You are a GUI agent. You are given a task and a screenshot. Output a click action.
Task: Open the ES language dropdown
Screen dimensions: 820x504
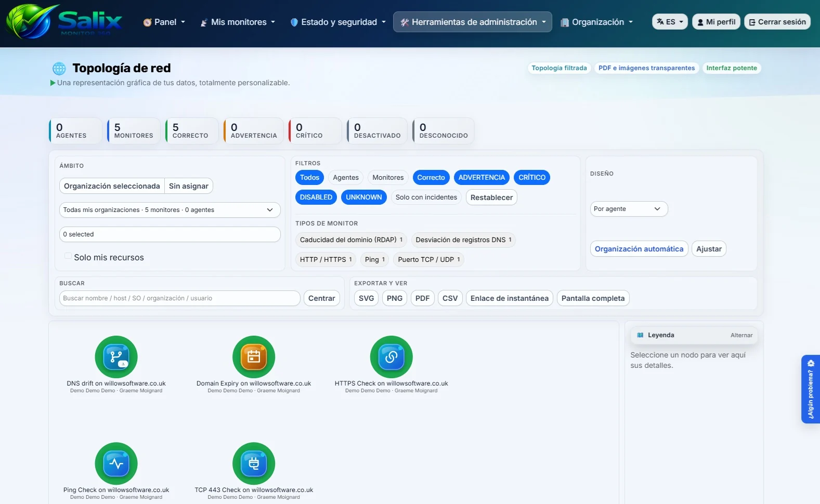click(670, 22)
